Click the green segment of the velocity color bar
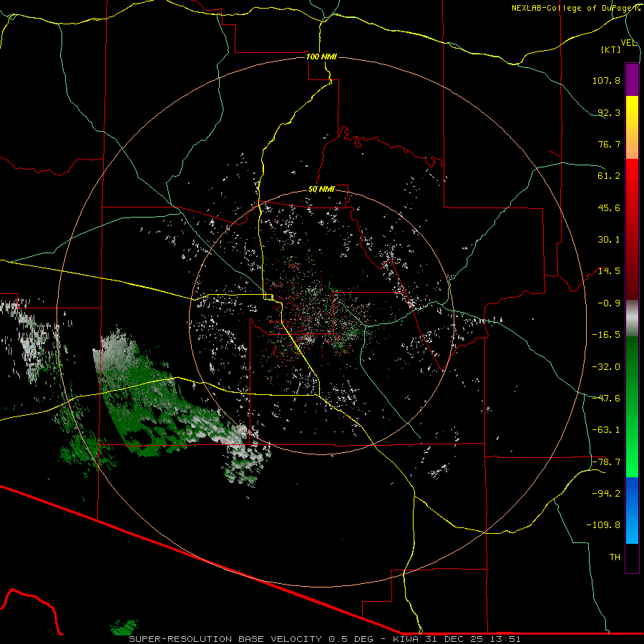The height and width of the screenshot is (644, 644). click(x=632, y=406)
